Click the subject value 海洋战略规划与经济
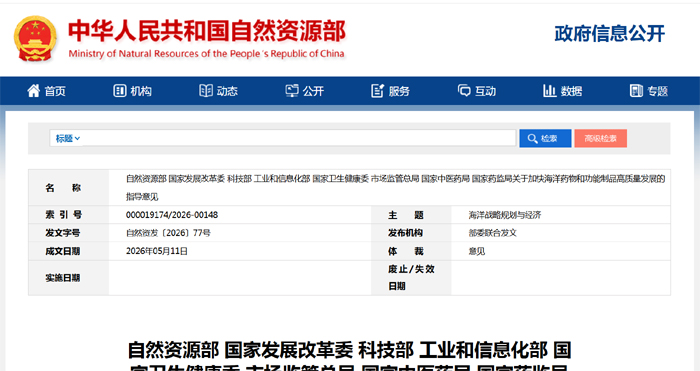This screenshot has height=371, width=700. pos(505,215)
